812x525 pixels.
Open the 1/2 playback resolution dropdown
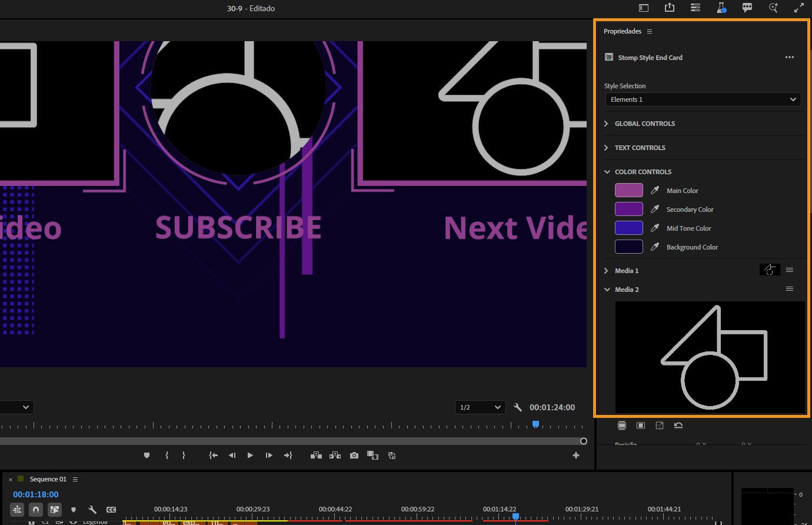click(x=480, y=407)
